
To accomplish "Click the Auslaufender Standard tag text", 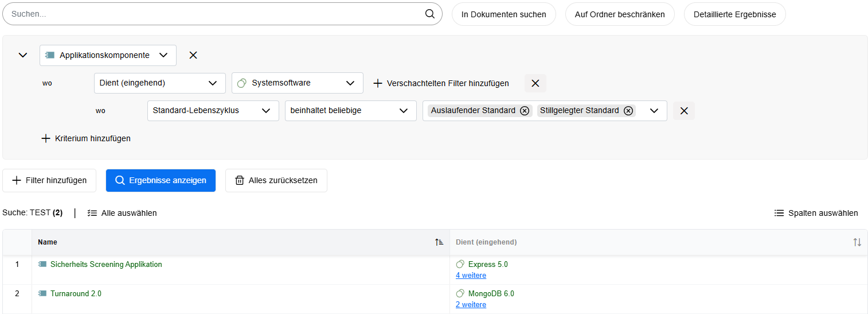I will tap(473, 110).
